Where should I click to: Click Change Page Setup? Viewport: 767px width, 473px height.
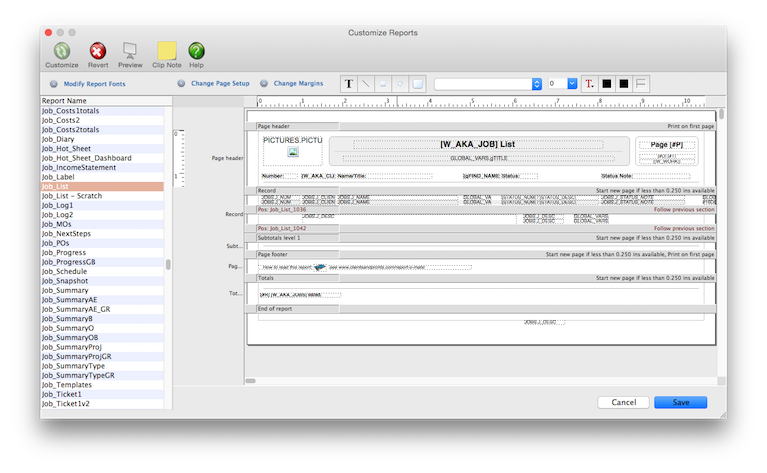point(220,84)
